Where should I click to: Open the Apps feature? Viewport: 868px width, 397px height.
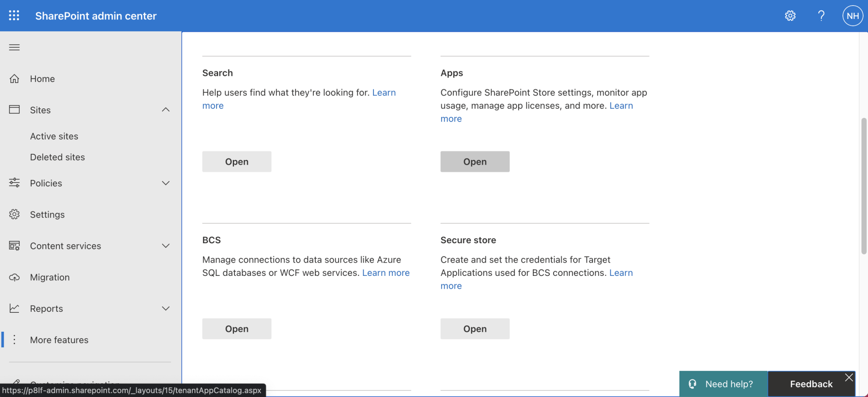(475, 162)
